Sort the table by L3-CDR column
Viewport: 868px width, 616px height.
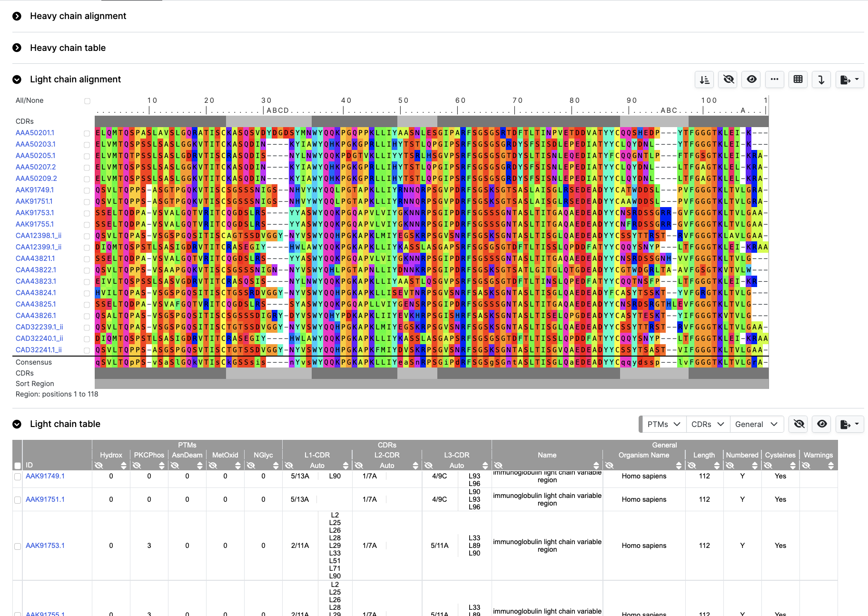[485, 466]
